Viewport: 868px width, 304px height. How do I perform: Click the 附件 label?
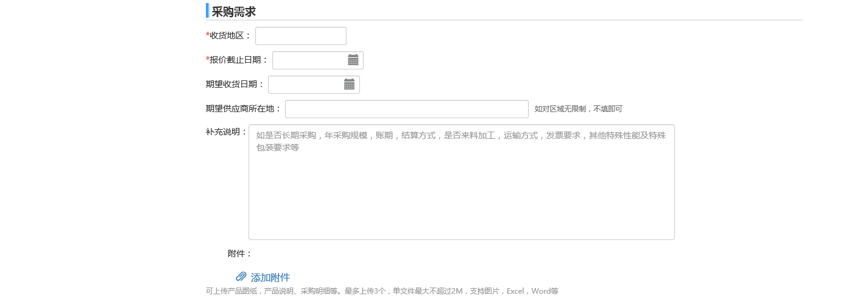240,253
